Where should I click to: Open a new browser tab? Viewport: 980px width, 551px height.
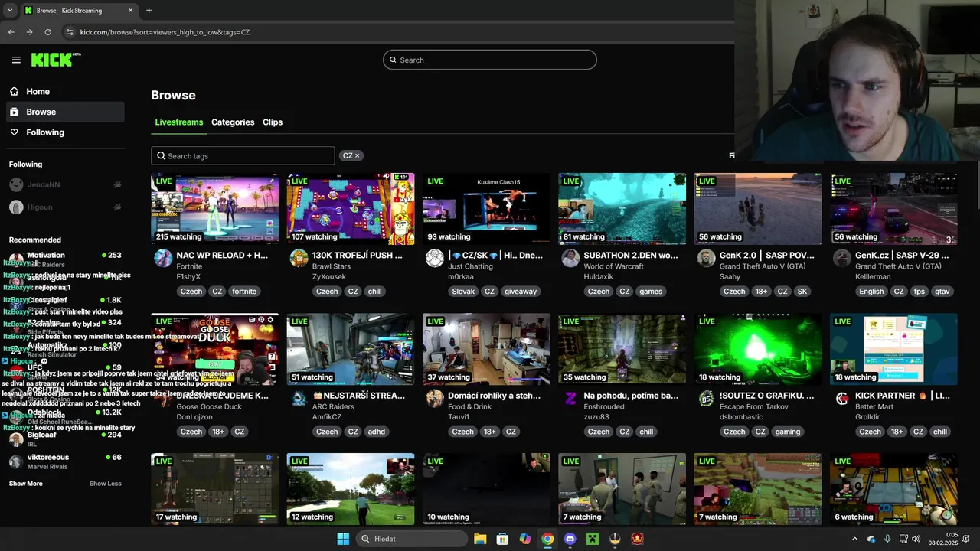tap(149, 10)
